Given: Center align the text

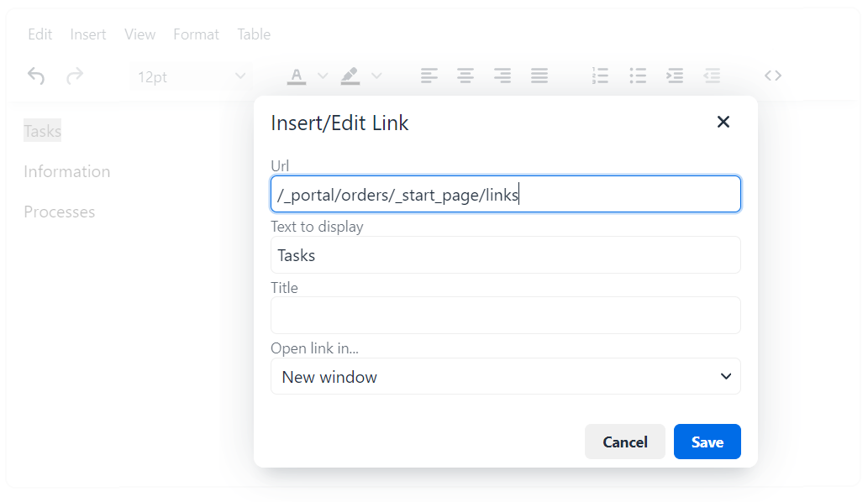Looking at the screenshot, I should pos(466,76).
